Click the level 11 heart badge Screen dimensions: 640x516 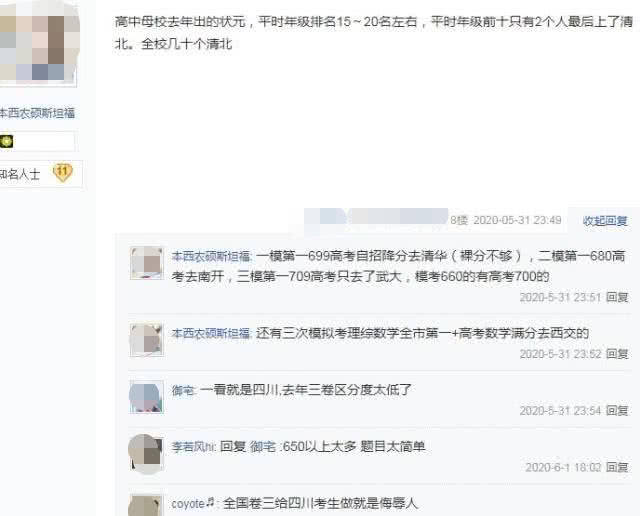[62, 172]
